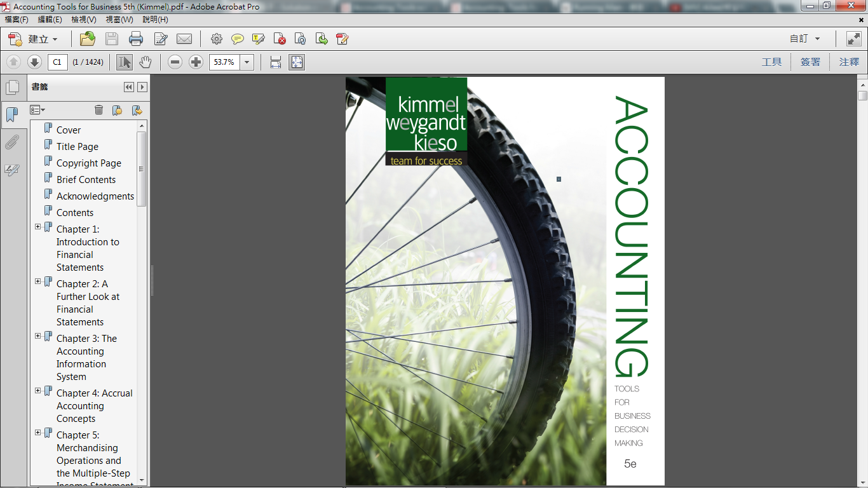The image size is (868, 488).
Task: Click the page icon with orange pencil
Action: [342, 39]
